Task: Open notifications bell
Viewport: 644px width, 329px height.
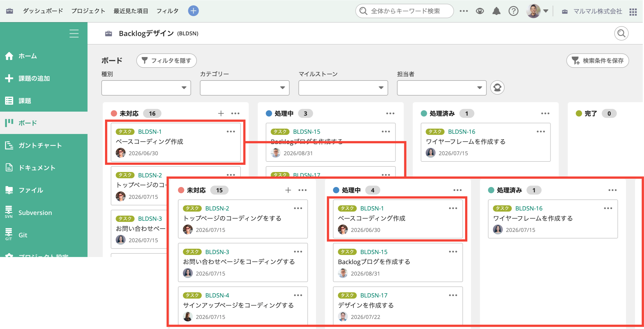Action: click(x=496, y=11)
